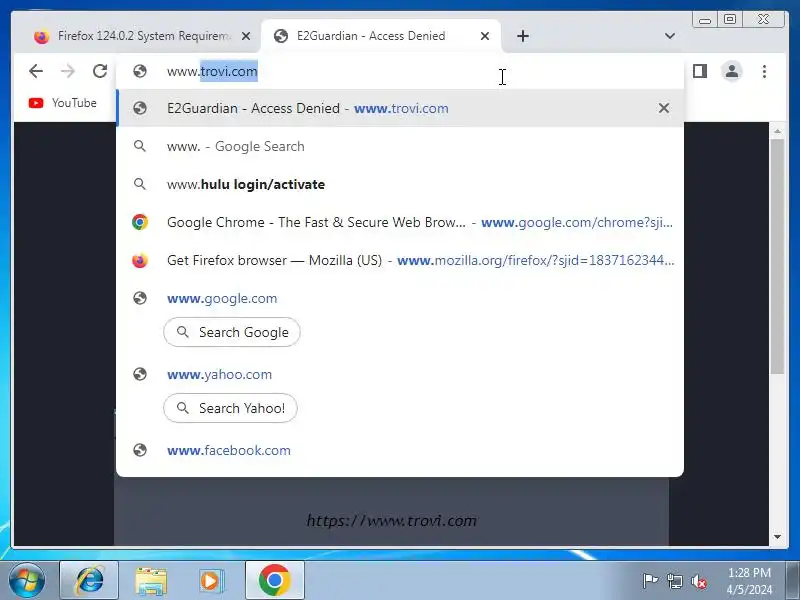
Task: Launch Internet Explorer from the taskbar
Action: pyautogui.click(x=89, y=580)
